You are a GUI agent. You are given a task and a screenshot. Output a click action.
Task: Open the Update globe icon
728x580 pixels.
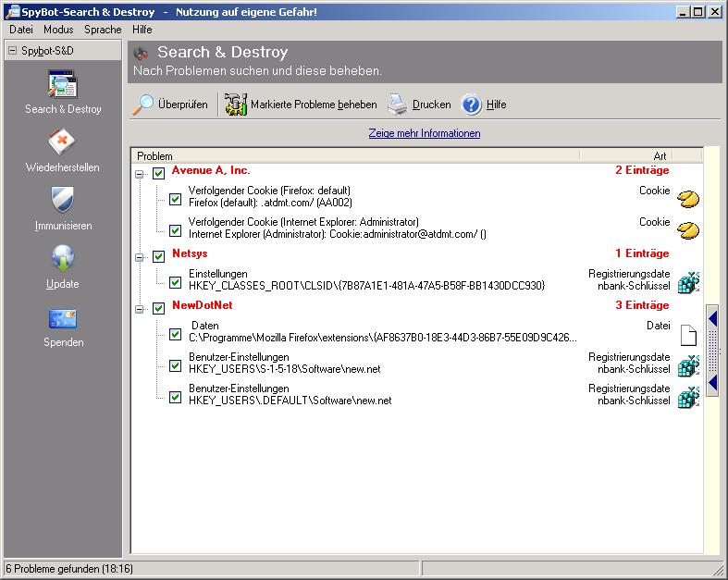pos(63,258)
